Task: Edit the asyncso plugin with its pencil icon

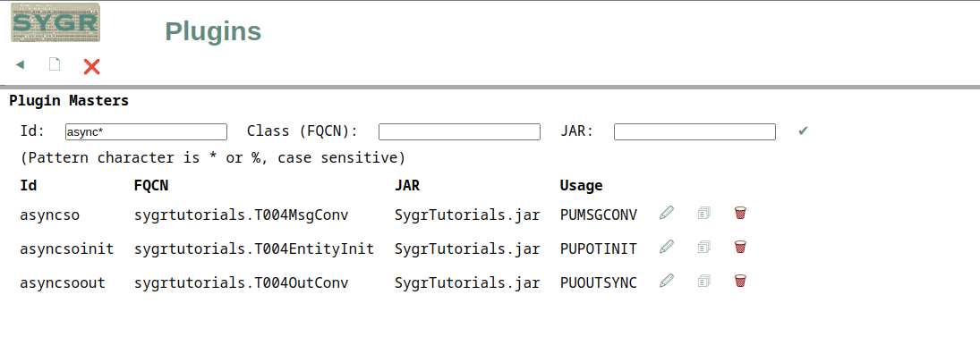Action: tap(667, 214)
